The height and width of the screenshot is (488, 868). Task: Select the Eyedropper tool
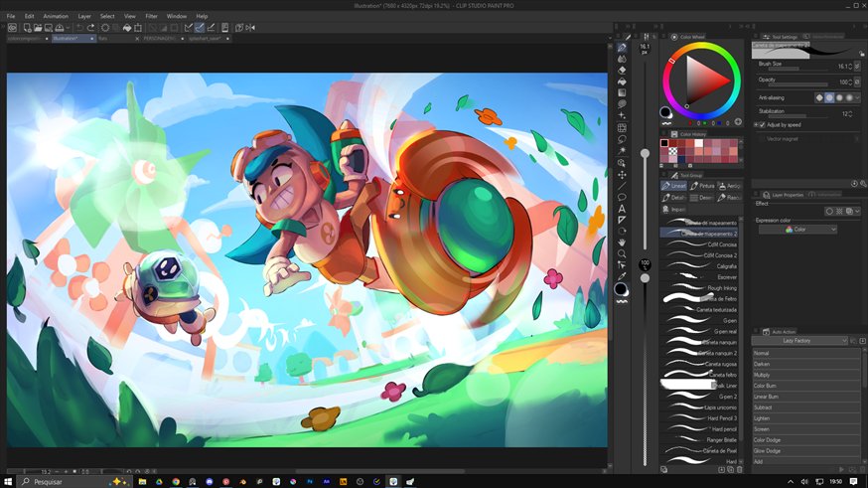coord(622,276)
